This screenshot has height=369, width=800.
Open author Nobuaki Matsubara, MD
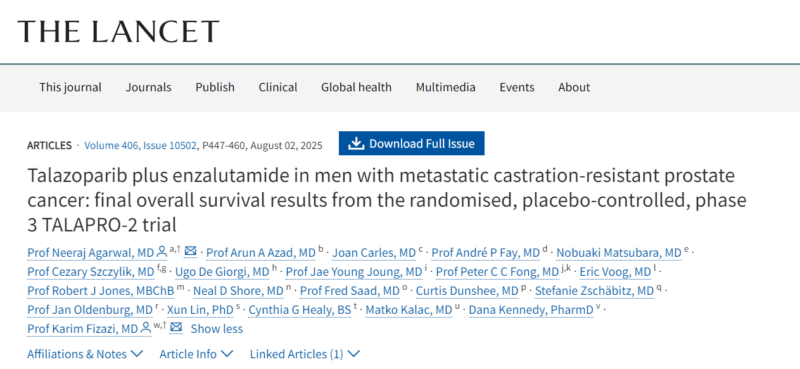click(x=619, y=253)
